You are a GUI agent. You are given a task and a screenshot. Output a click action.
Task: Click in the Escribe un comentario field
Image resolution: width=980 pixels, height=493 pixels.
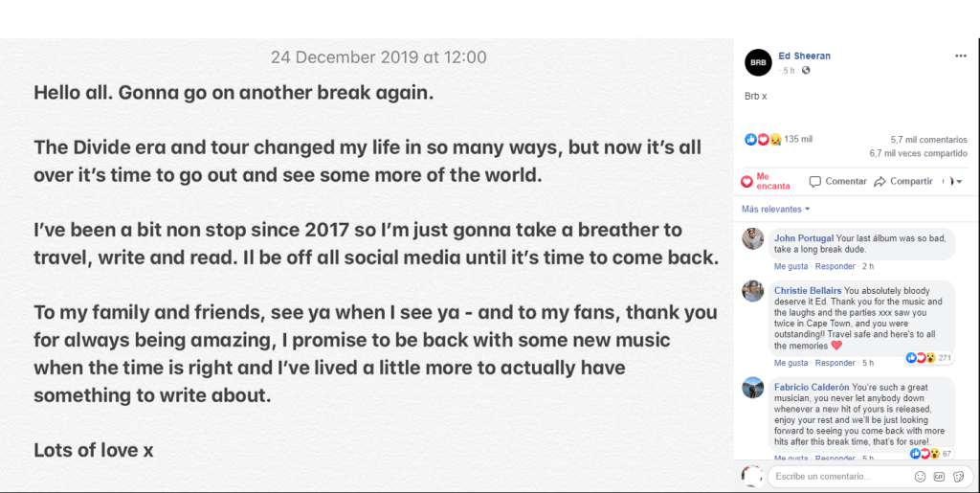click(841, 477)
